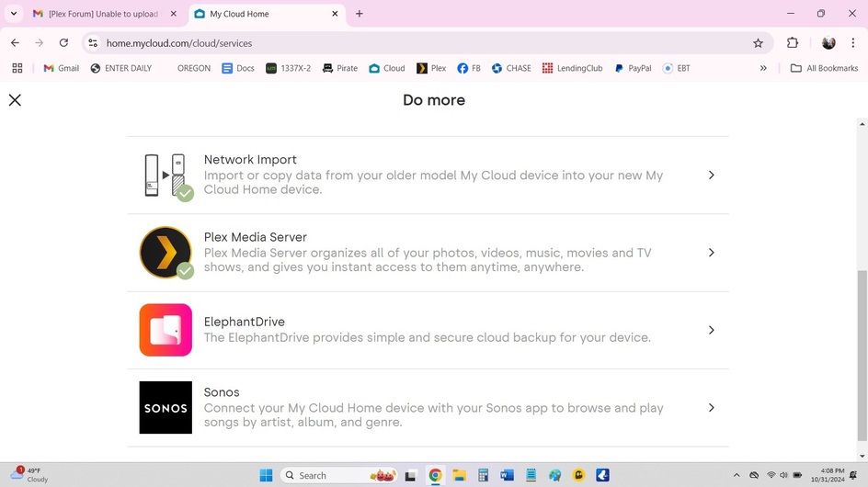Open the Plex bookmark
868x487 pixels.
431,68
